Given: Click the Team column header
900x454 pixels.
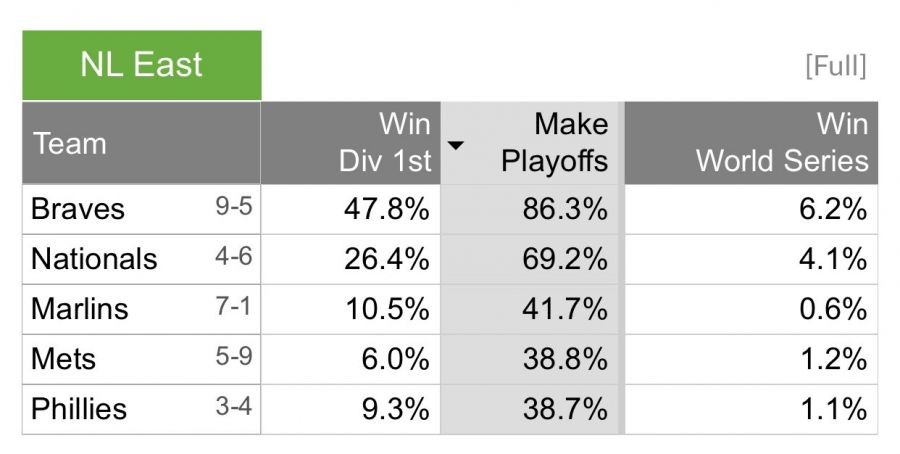Looking at the screenshot, I should 70,143.
